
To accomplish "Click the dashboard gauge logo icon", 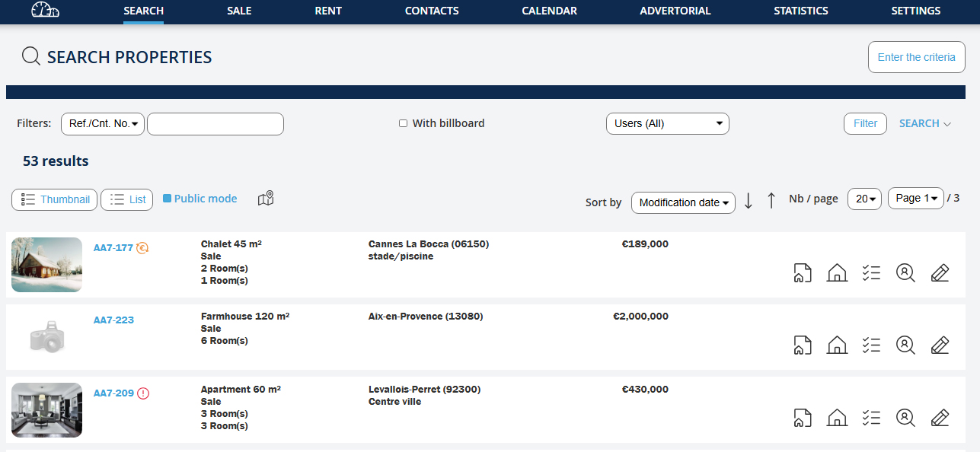I will tap(44, 11).
